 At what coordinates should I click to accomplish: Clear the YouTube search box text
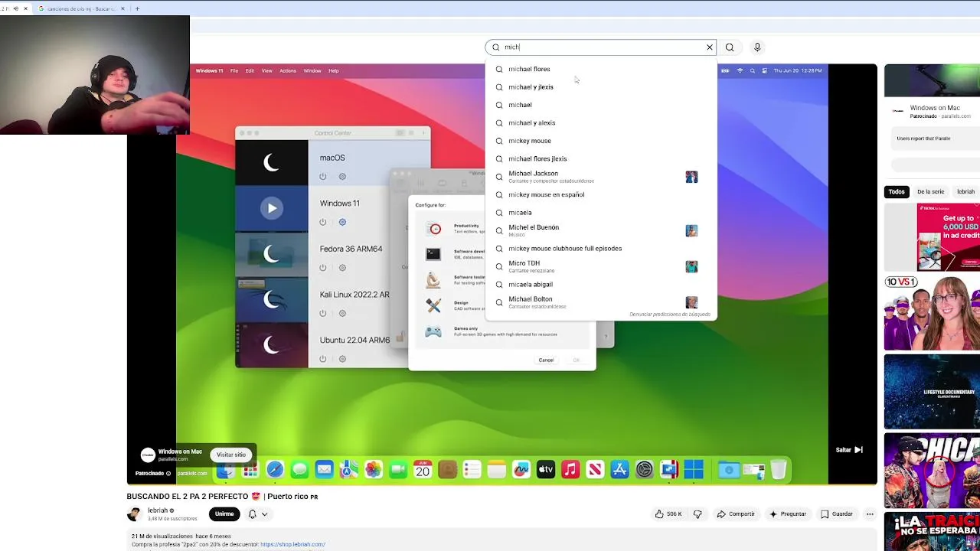[710, 47]
